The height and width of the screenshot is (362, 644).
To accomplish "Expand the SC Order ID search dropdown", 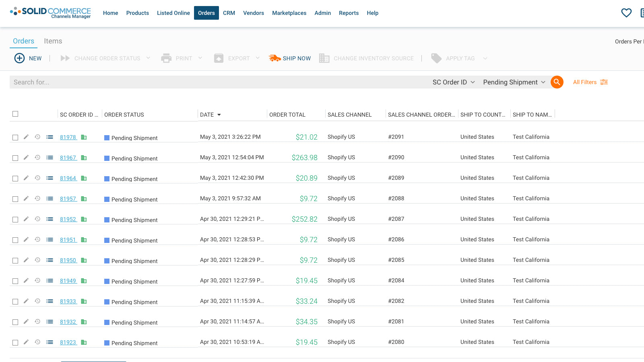I will click(454, 82).
